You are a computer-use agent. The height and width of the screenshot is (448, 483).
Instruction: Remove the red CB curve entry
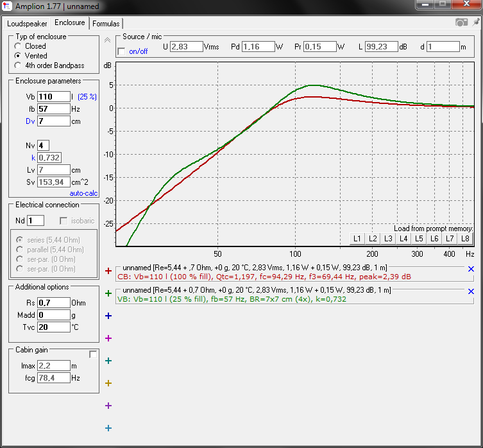pos(471,269)
